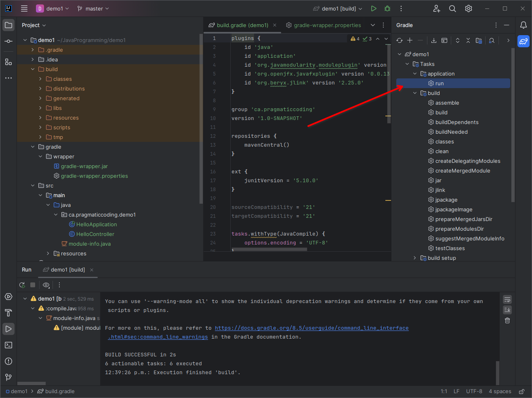Open the Git tool window icon

point(8,377)
